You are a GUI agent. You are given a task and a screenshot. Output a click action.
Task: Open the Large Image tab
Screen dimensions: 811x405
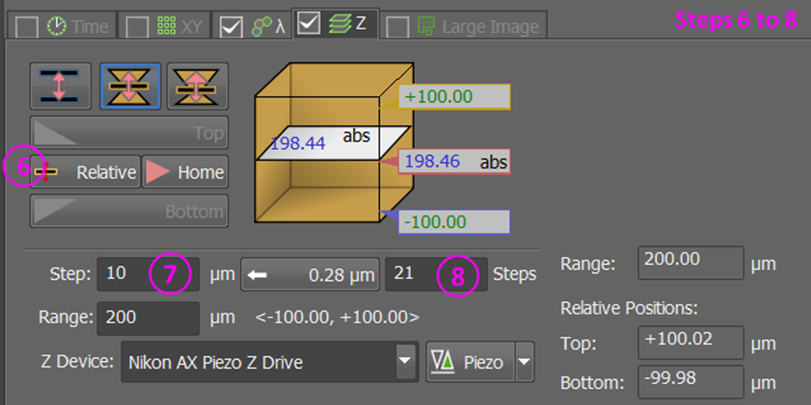click(477, 27)
